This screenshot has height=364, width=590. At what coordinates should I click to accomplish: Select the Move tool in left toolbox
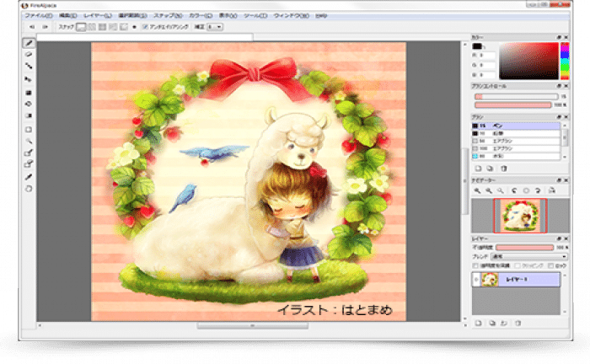(29, 79)
